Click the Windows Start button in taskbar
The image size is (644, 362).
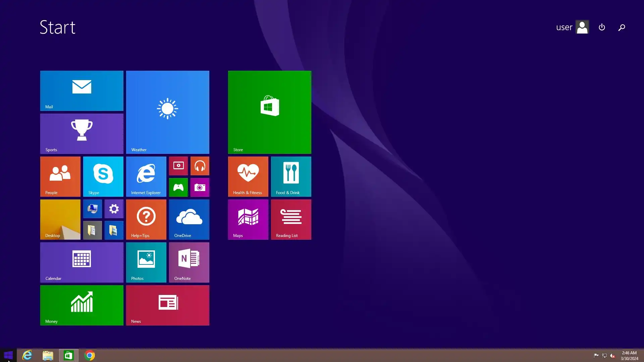8,355
